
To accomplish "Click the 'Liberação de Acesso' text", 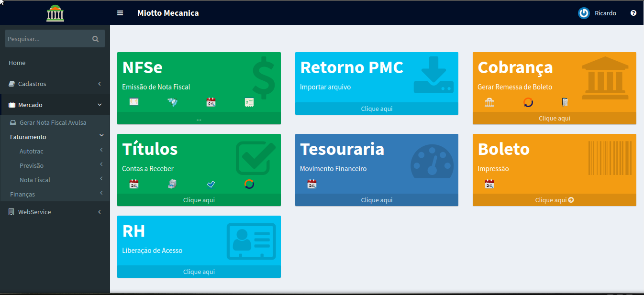I will pyautogui.click(x=152, y=251).
